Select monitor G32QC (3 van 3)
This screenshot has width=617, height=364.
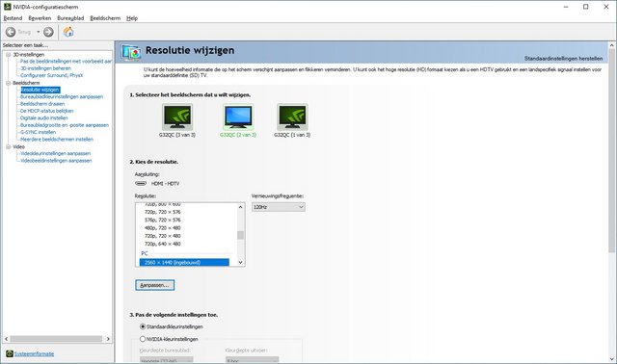177,120
